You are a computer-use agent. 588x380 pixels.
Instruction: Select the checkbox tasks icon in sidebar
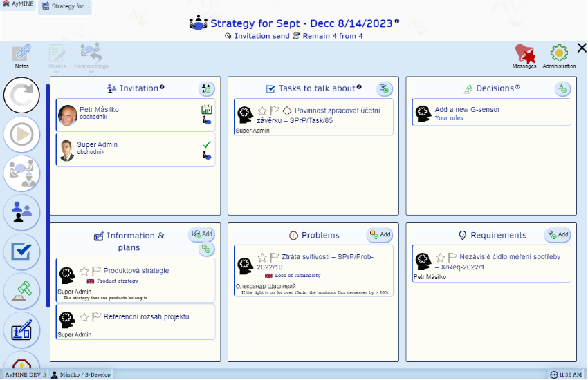tap(21, 252)
